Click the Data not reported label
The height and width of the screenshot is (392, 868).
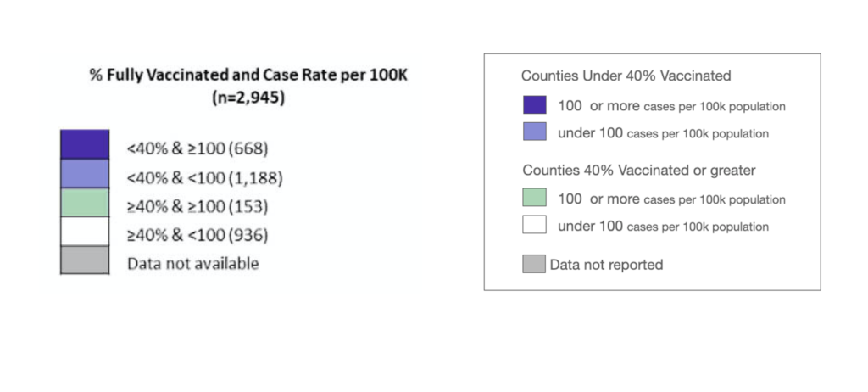click(606, 265)
